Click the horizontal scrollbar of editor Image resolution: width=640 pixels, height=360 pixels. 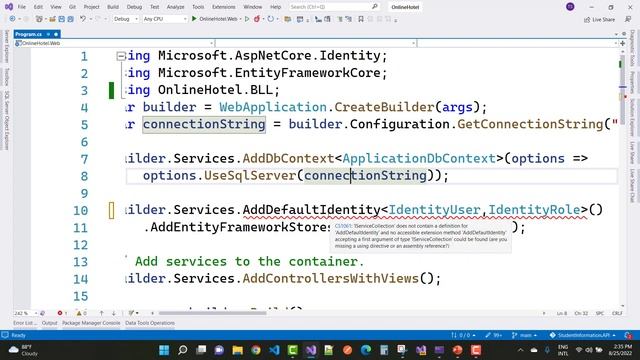(x=212, y=313)
